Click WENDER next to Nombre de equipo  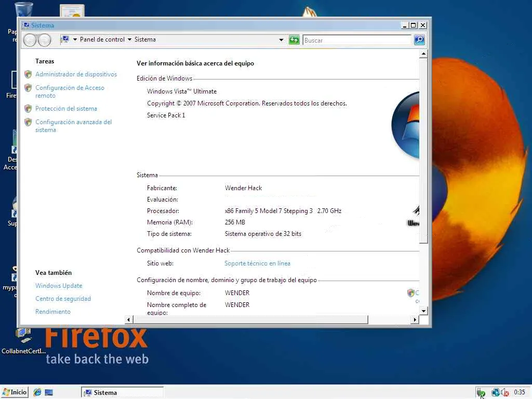click(237, 293)
